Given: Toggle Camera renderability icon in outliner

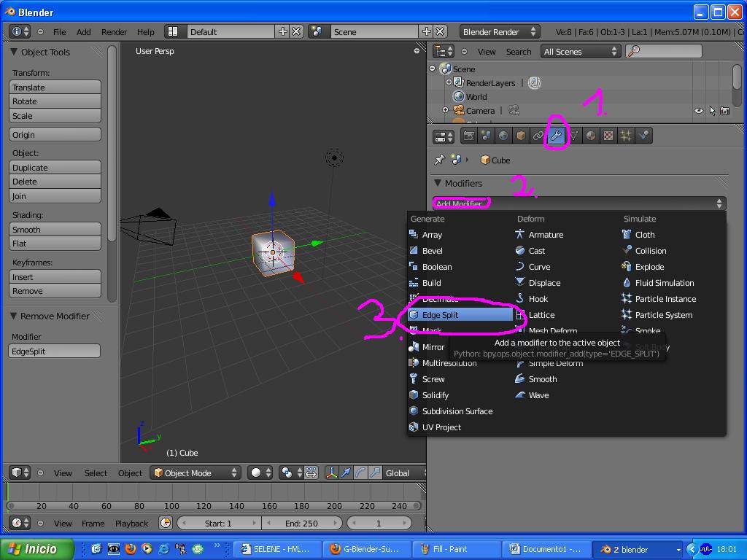Looking at the screenshot, I should 724,111.
